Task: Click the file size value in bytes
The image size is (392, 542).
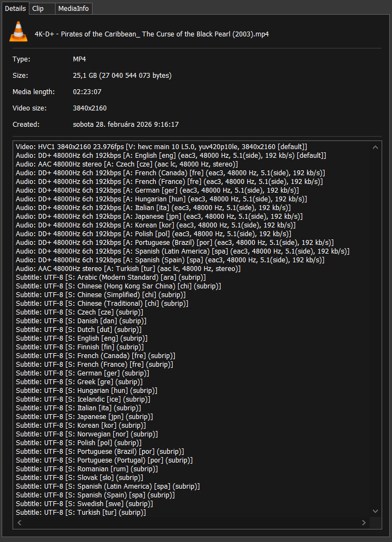Action: (x=122, y=76)
